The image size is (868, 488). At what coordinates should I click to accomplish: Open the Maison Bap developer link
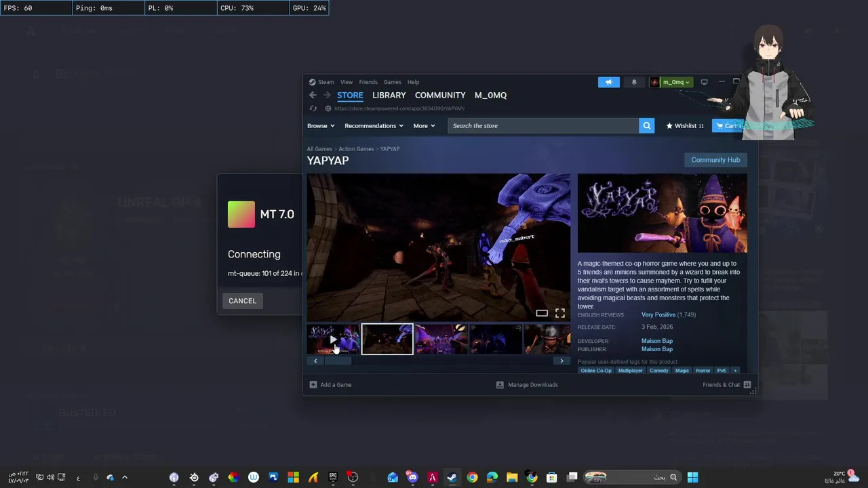coord(657,341)
